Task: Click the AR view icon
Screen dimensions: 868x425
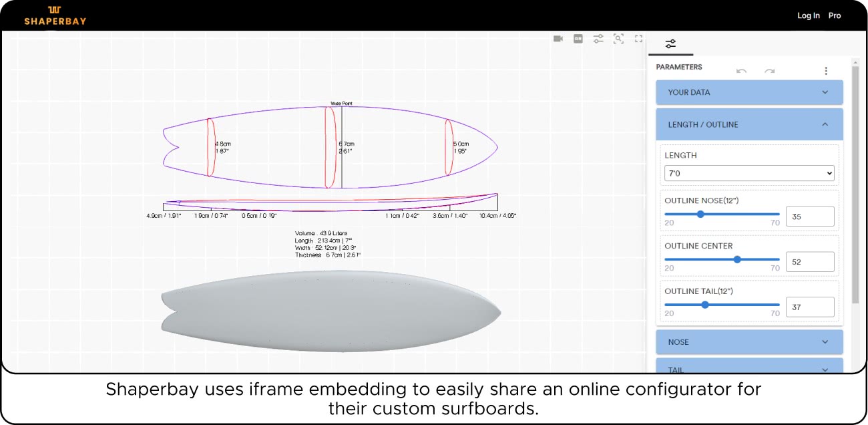Action: [x=578, y=39]
